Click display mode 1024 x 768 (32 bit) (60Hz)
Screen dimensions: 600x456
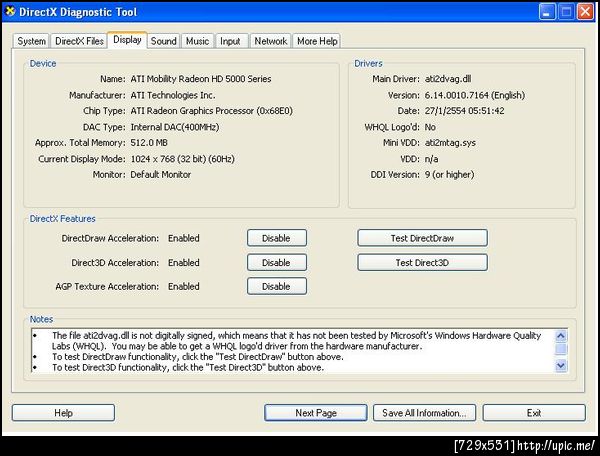click(183, 159)
